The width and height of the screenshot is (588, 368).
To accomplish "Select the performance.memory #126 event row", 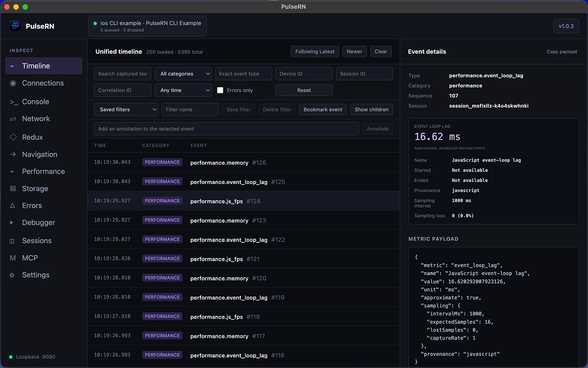I will [x=244, y=162].
